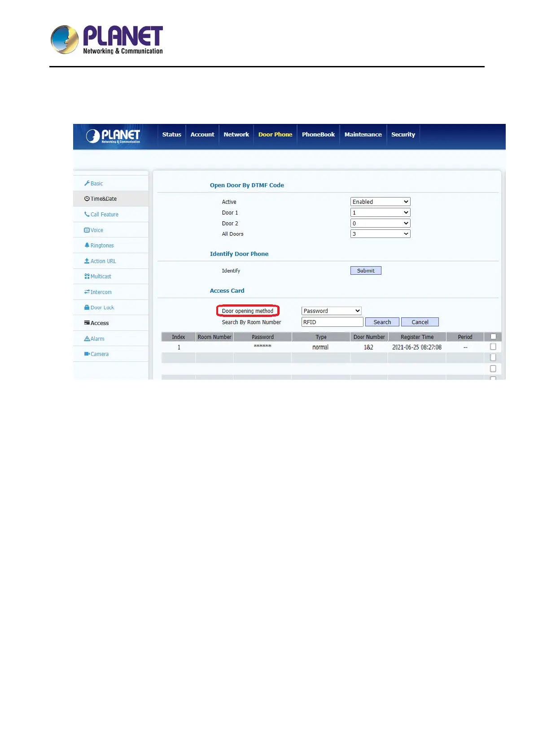Click the Camera icon in sidebar
Screen dimensions: 534x756
87,354
